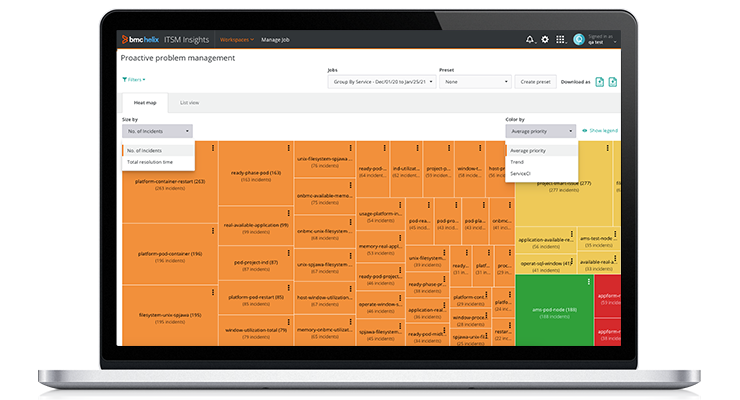Toggle Show legend eye
740x400 pixels.
584,131
